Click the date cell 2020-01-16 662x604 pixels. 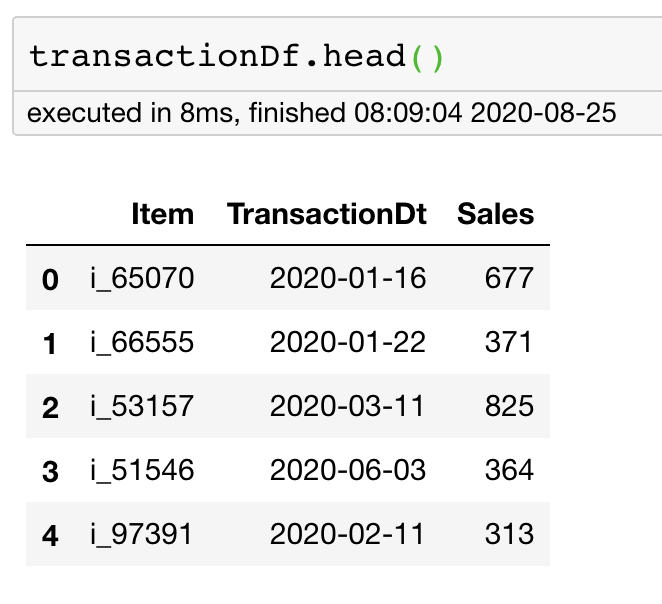(x=348, y=279)
